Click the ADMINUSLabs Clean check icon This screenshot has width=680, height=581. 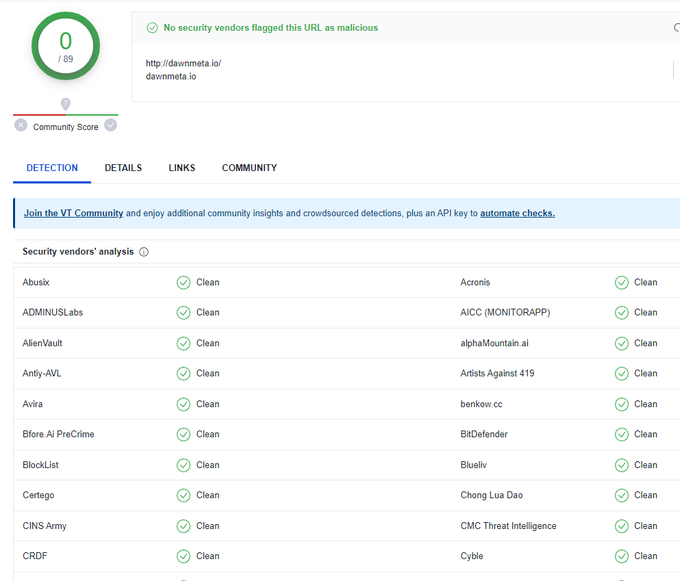(x=183, y=313)
